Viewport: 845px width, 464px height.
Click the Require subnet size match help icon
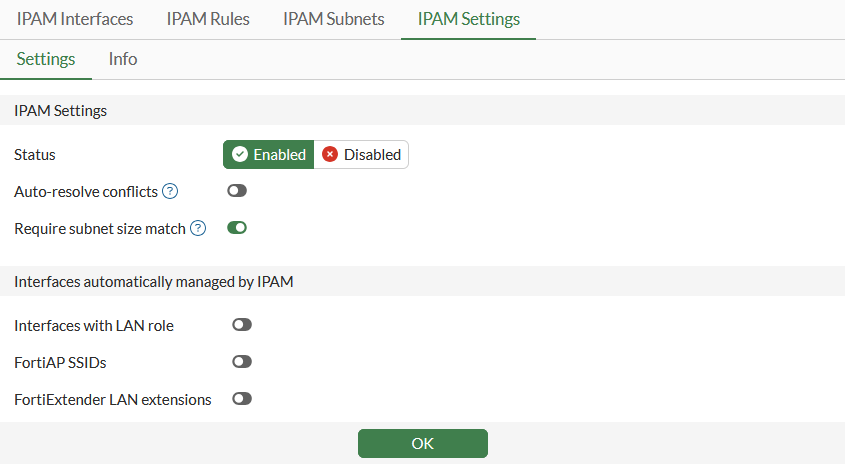coord(198,229)
